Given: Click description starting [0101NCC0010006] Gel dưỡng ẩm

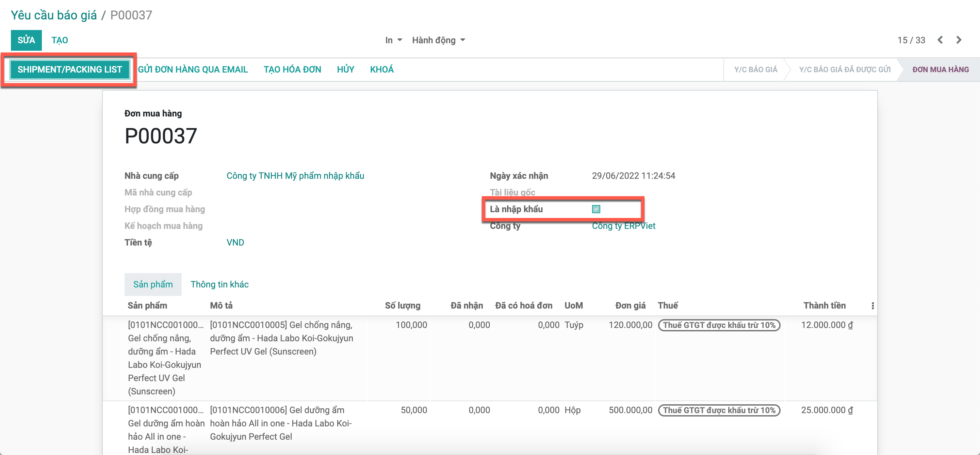Looking at the screenshot, I should pos(281,423).
